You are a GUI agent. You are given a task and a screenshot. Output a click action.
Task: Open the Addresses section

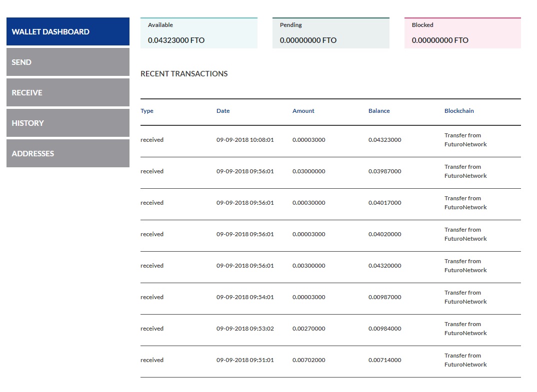[68, 153]
